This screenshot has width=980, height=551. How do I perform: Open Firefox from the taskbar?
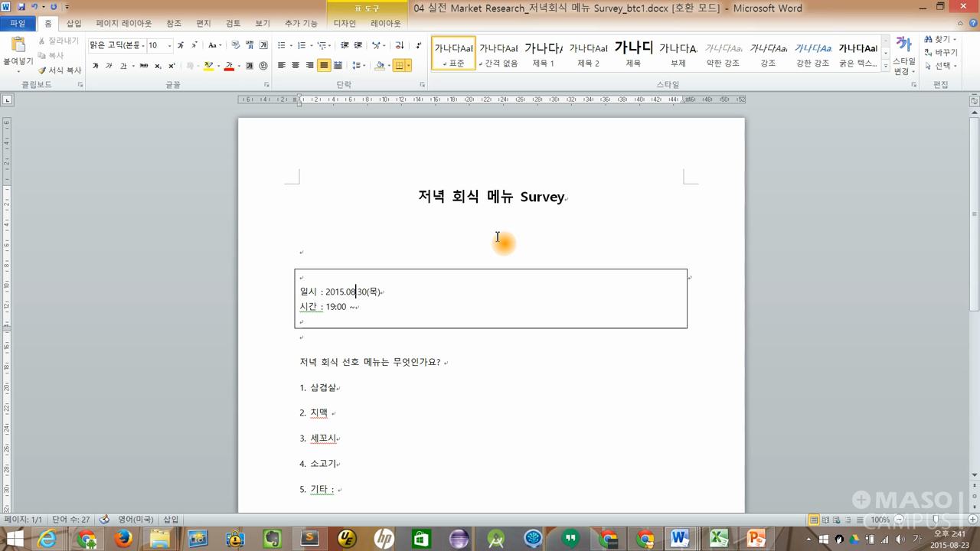tap(122, 538)
